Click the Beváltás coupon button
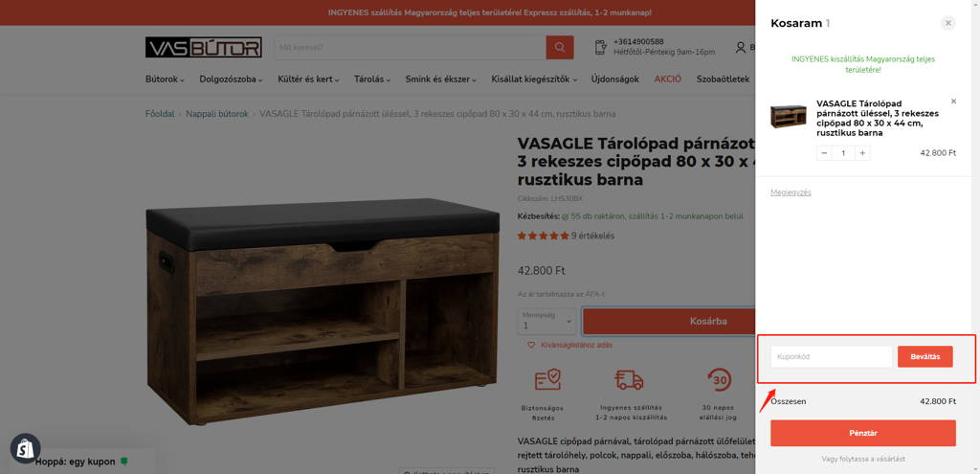 (925, 356)
